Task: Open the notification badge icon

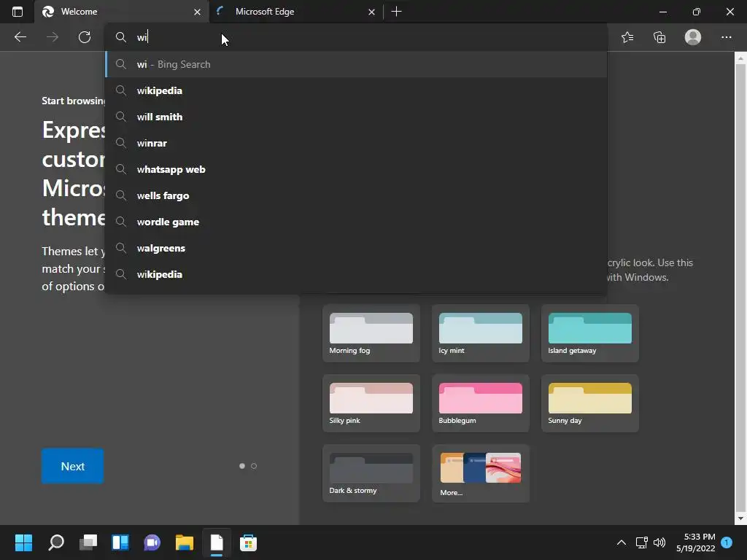Action: coord(727,542)
